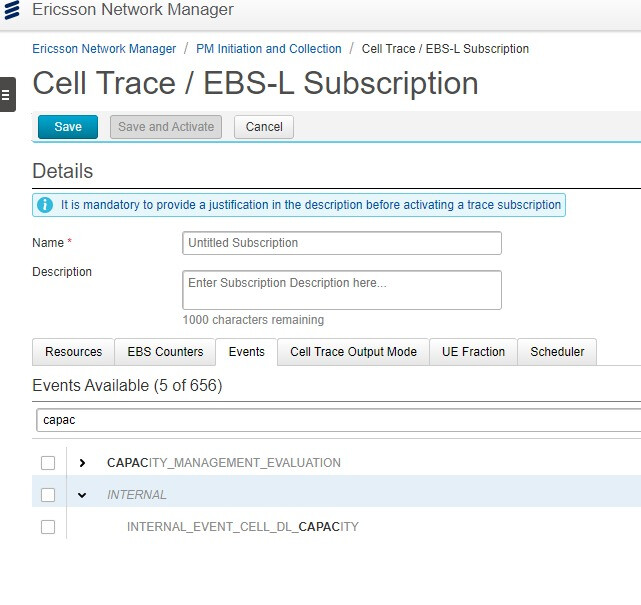The width and height of the screenshot is (641, 605).
Task: Open the Cell Trace Output Mode tab
Action: 353,352
